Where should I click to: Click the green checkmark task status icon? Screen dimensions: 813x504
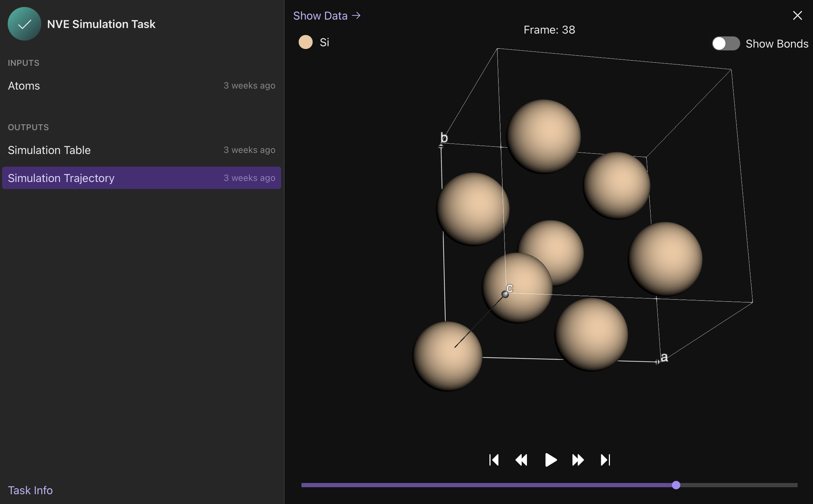point(25,24)
